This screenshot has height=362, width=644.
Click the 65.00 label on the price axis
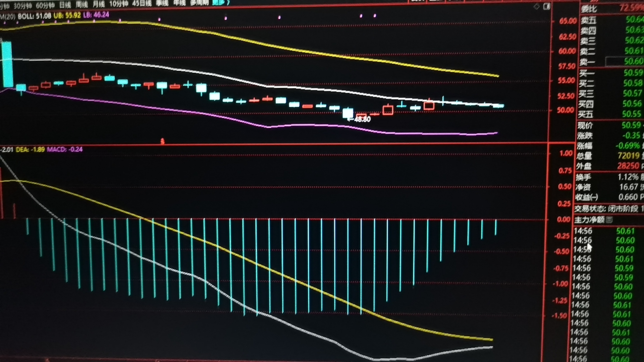pyautogui.click(x=568, y=21)
